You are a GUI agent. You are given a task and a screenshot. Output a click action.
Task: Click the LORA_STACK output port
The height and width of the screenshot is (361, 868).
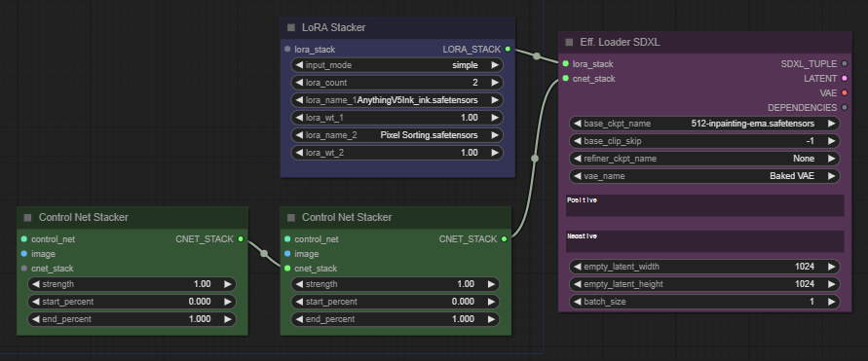click(509, 50)
